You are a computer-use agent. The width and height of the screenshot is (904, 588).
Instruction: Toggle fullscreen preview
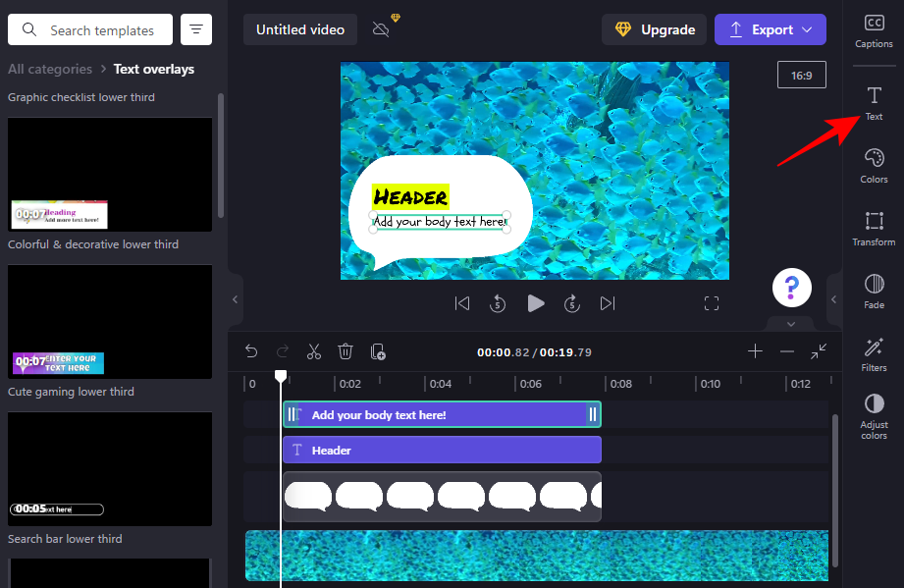click(712, 303)
